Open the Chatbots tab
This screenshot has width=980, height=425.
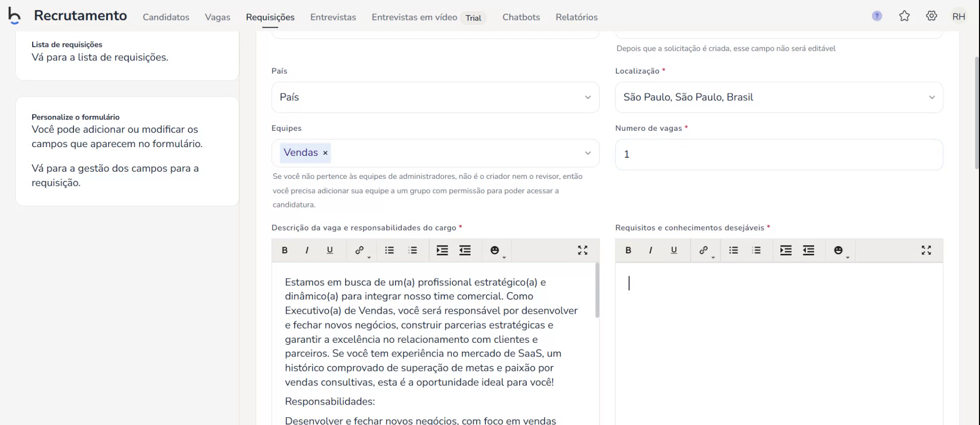point(521,17)
